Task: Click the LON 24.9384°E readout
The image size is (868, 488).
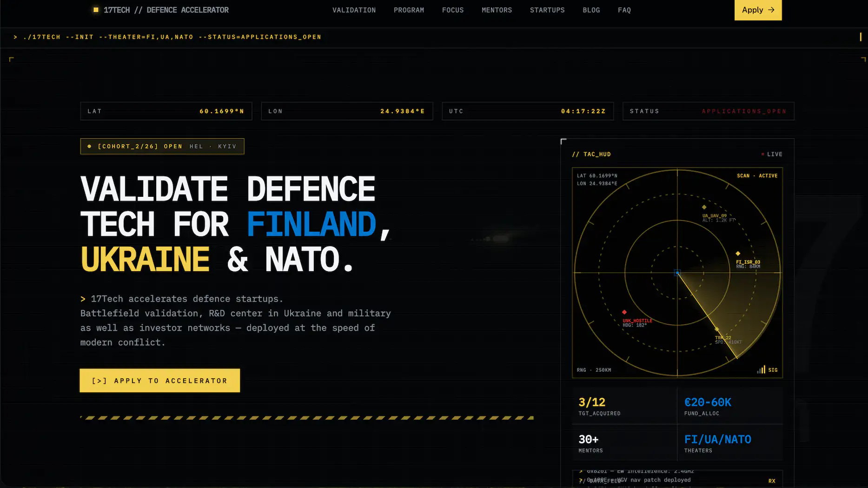Action: (347, 111)
